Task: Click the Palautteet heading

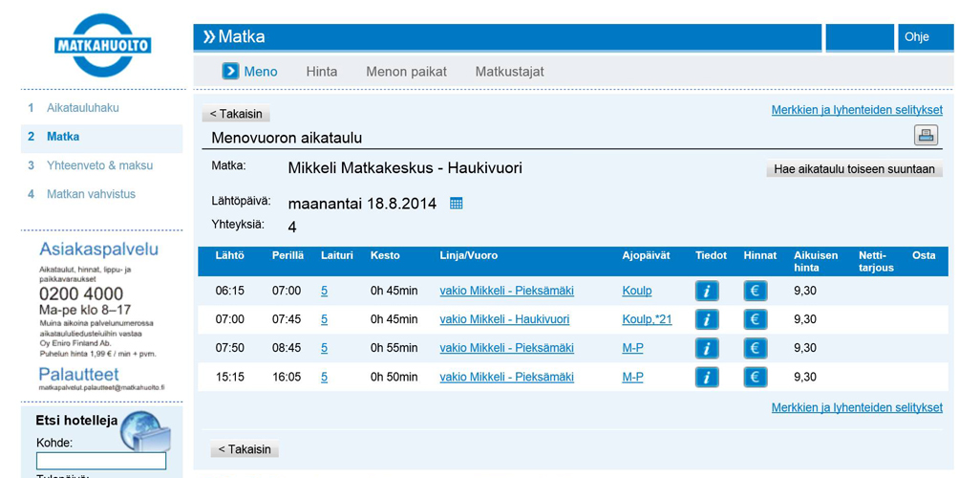Action: point(78,375)
